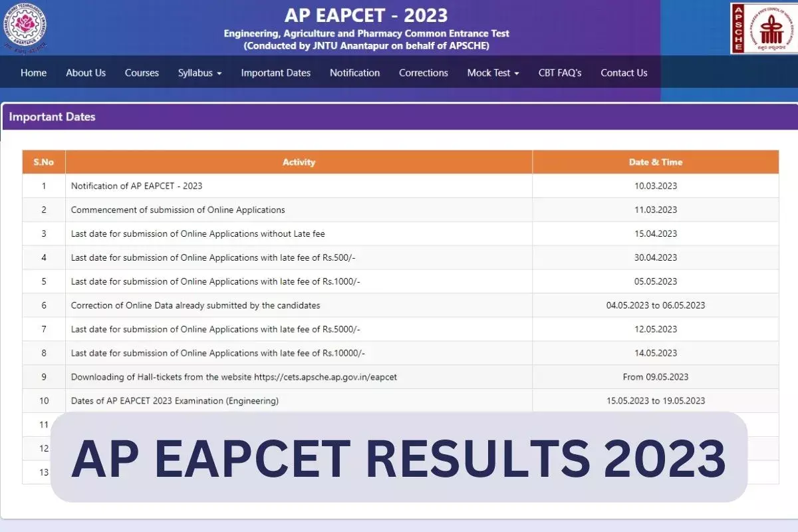The image size is (798, 532).
Task: Click the JNTU Anantapur university logo
Action: coord(24,28)
